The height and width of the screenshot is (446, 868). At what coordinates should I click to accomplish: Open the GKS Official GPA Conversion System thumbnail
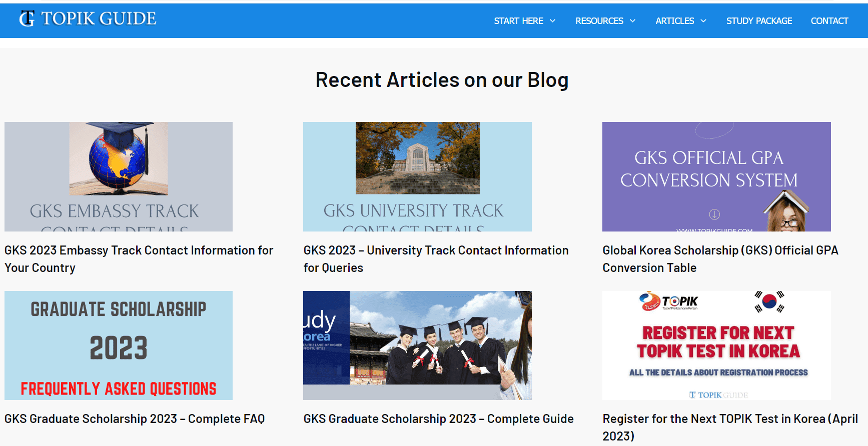tap(716, 176)
